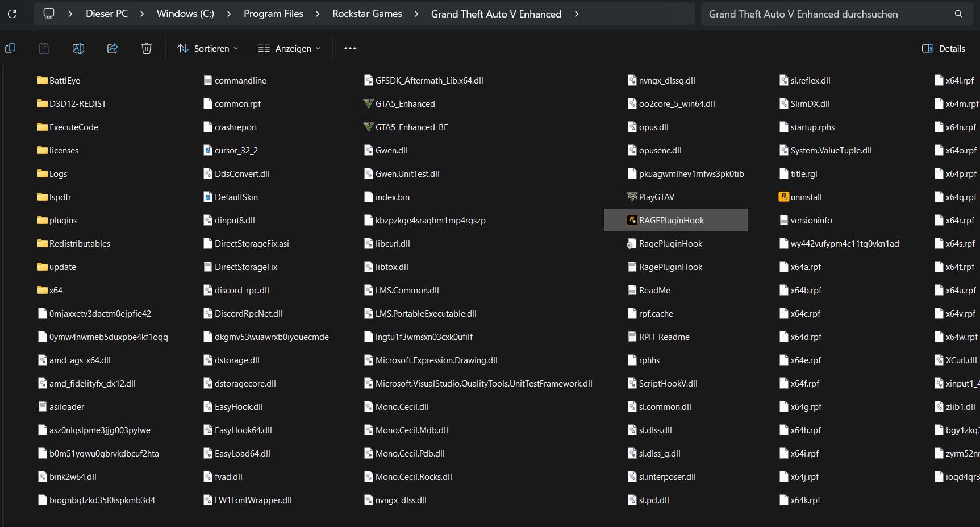Select the D3D12-REDIST folder
Viewport: 980px width, 527px height.
72,103
